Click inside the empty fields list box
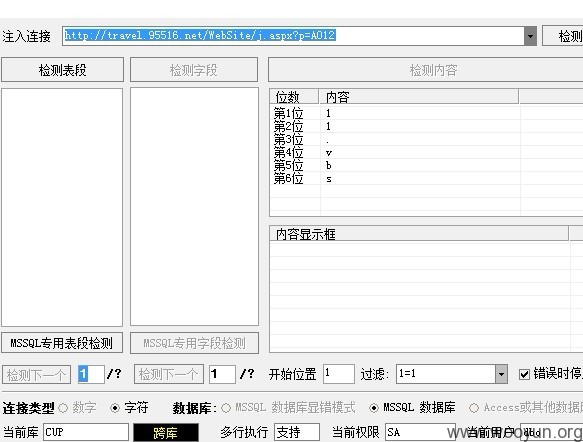The image size is (583, 442). [194, 207]
